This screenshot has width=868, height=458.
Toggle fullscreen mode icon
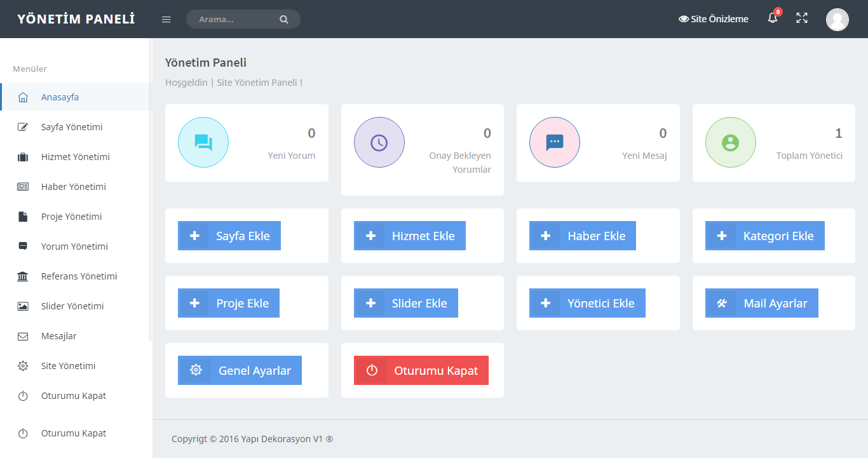[x=802, y=18]
